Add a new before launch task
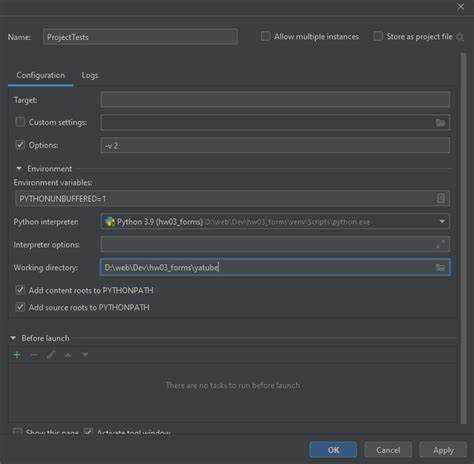474x464 pixels. [17, 355]
